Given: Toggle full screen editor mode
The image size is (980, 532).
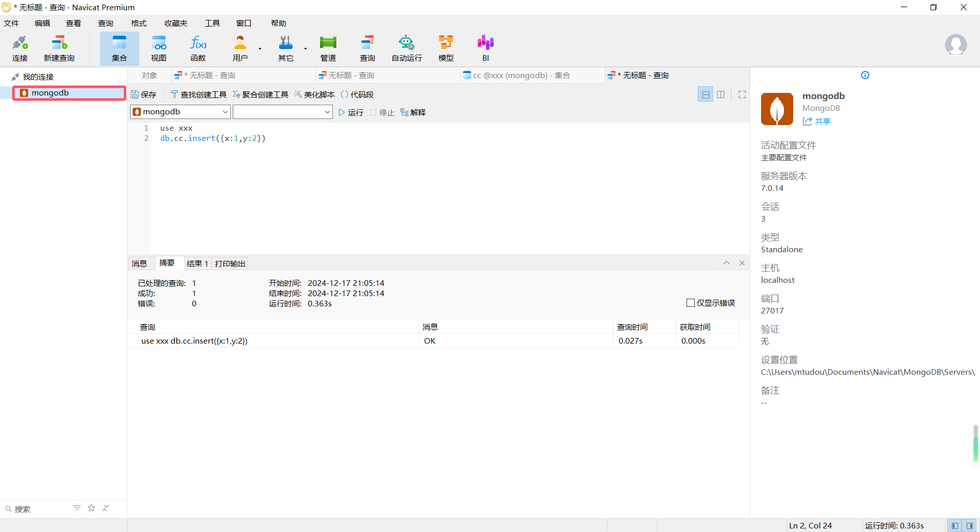Looking at the screenshot, I should [742, 94].
